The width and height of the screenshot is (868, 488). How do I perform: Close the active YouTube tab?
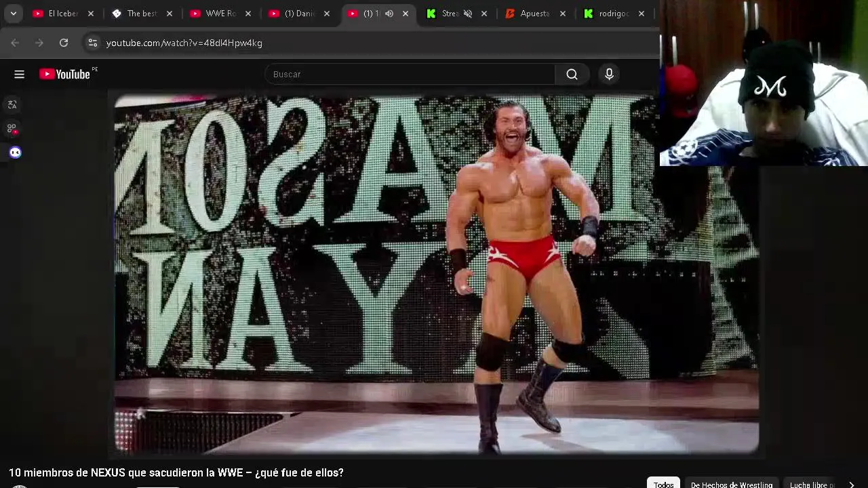(406, 14)
